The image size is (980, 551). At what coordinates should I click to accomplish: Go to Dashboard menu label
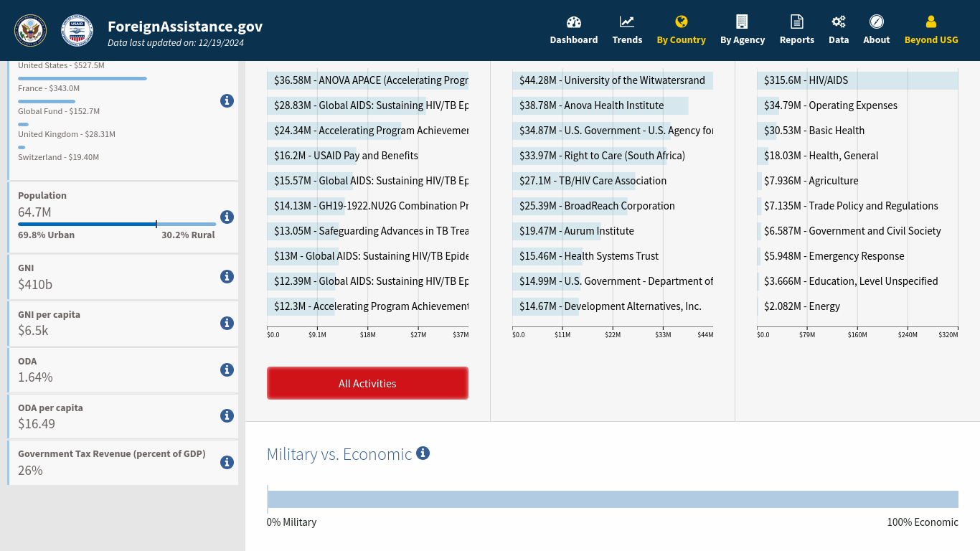coord(574,40)
